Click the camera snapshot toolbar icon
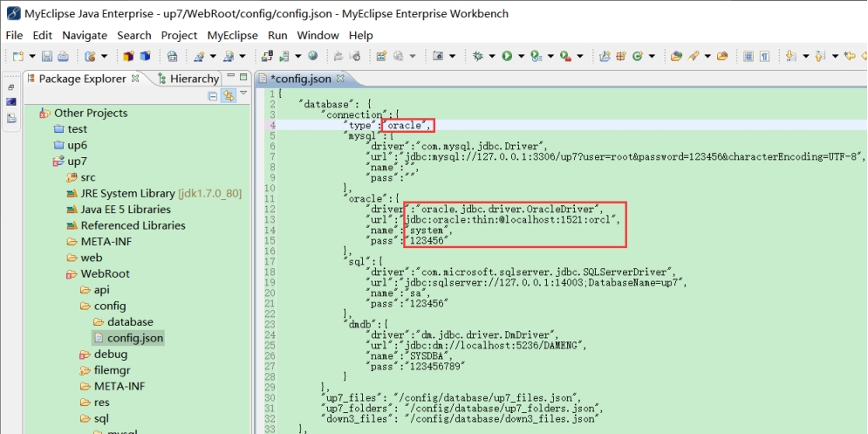 (438, 56)
